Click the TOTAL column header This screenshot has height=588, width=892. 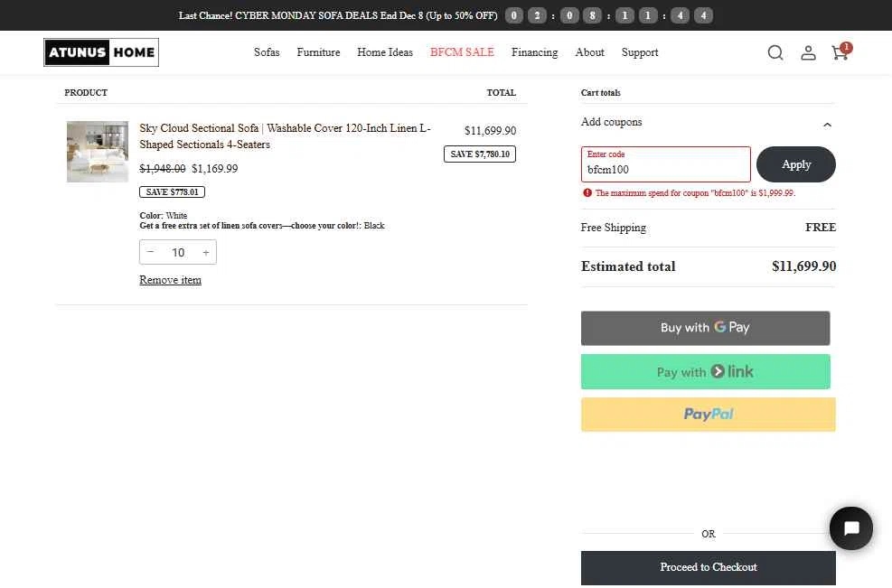coord(502,93)
